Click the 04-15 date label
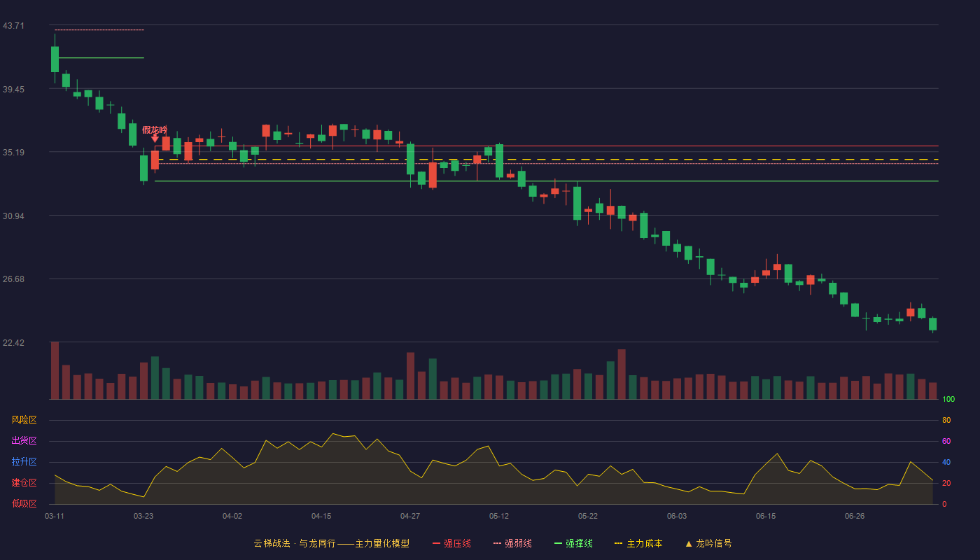 321,516
